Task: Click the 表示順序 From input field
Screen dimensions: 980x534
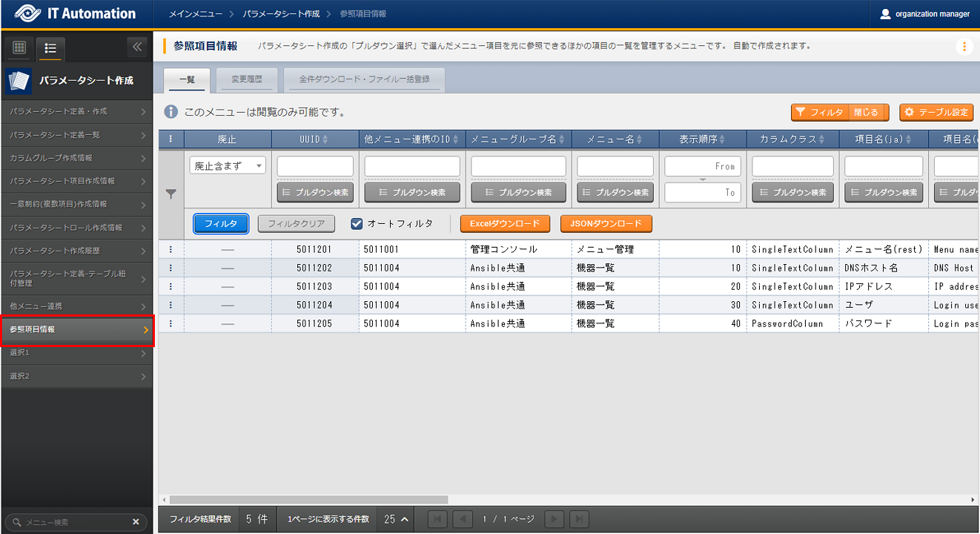Action: 702,166
